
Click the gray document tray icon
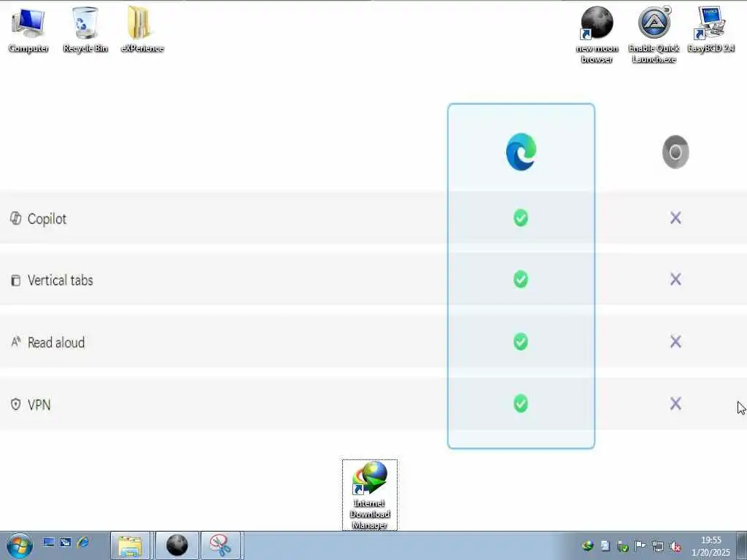pos(605,546)
